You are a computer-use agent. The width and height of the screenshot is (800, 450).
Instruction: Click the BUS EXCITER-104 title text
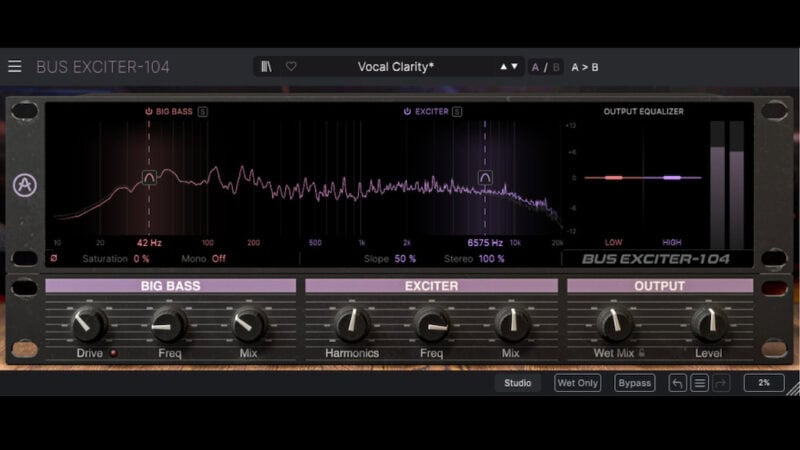pos(103,67)
